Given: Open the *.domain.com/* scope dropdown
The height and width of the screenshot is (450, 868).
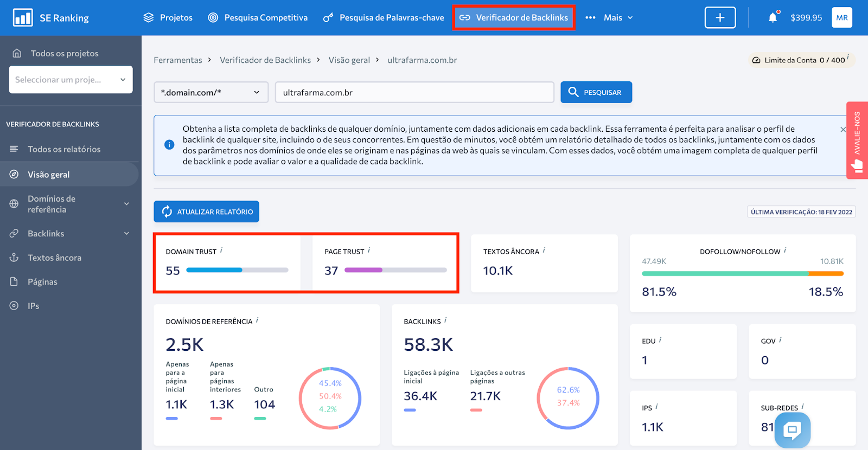Looking at the screenshot, I should point(211,92).
